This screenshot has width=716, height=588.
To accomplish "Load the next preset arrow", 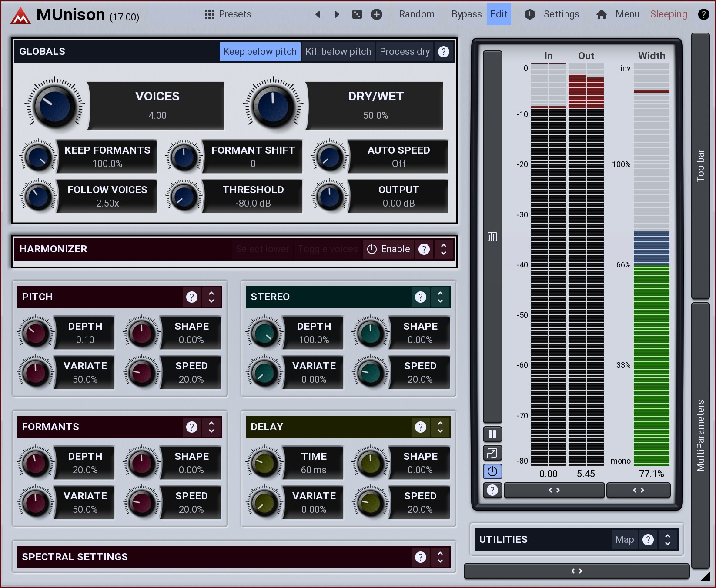I will pyautogui.click(x=337, y=14).
